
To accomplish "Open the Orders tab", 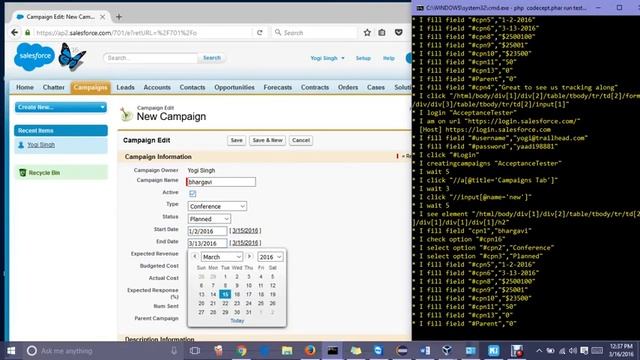I will click(348, 87).
